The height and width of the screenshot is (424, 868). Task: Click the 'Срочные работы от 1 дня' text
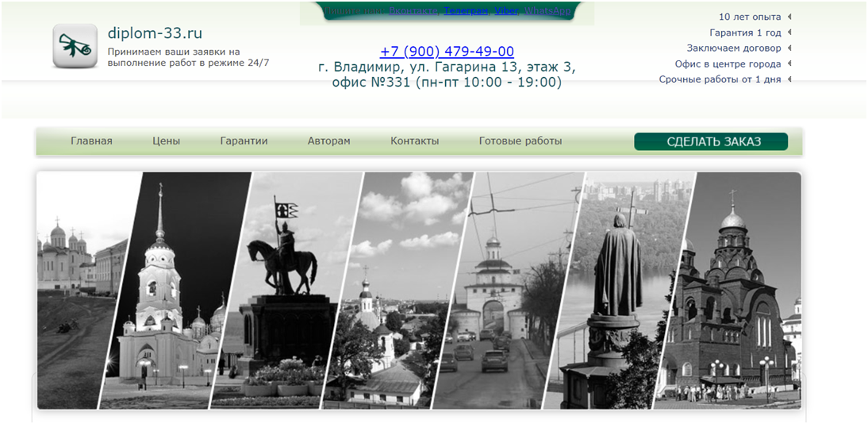click(720, 79)
